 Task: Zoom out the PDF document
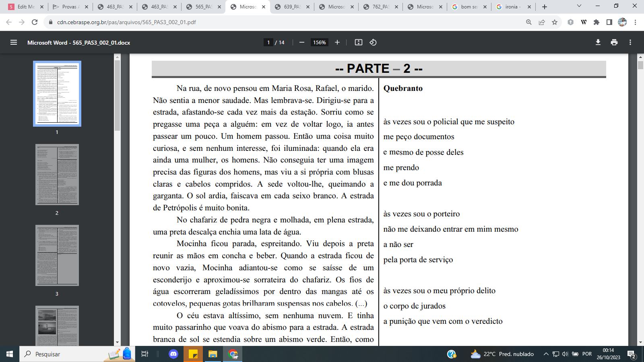tap(302, 42)
